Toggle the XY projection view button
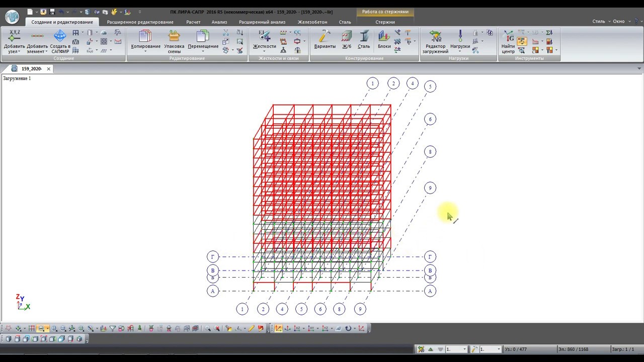The height and width of the screenshot is (362, 644). point(311,328)
